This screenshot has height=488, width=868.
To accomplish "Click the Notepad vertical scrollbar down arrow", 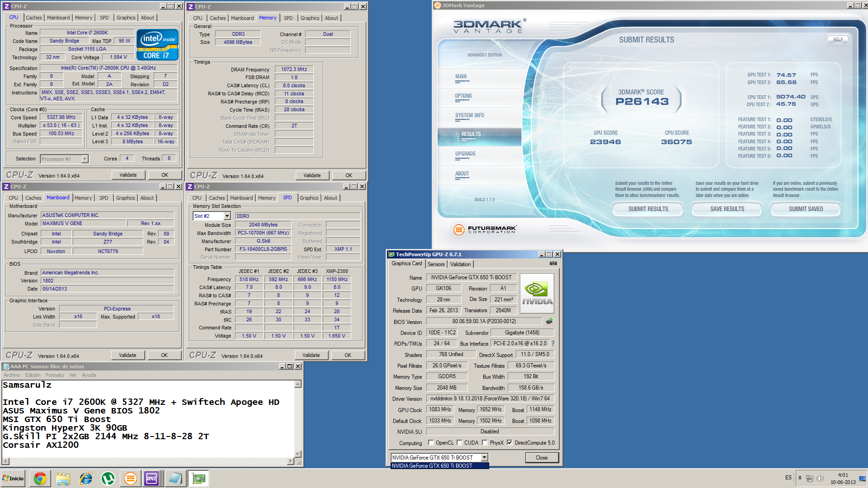I will [298, 454].
